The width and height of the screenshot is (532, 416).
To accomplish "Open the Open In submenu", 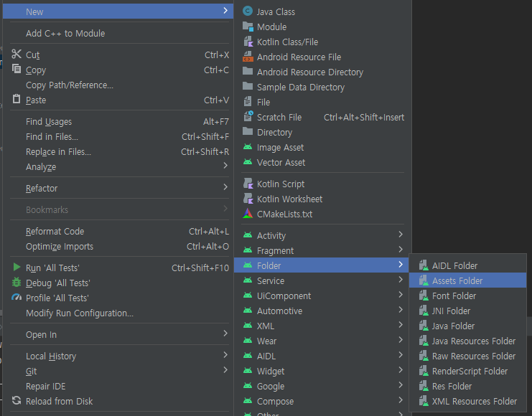I will [118, 334].
